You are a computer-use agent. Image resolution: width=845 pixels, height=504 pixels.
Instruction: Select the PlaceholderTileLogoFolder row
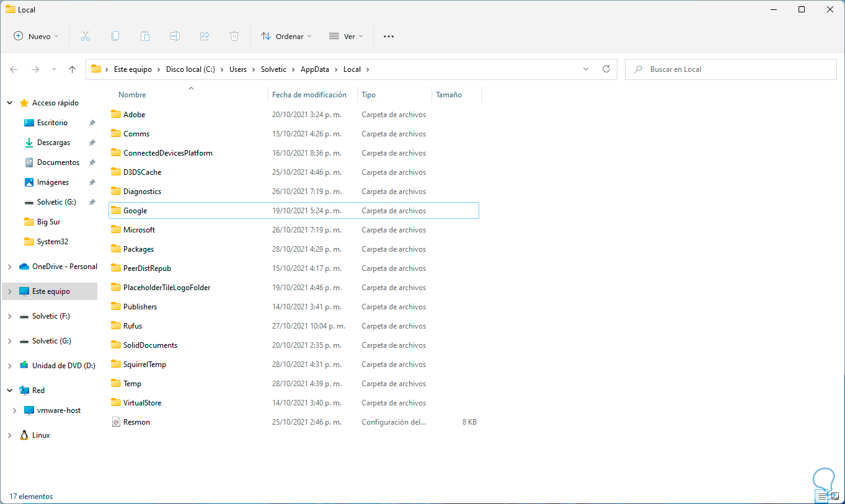coord(294,288)
